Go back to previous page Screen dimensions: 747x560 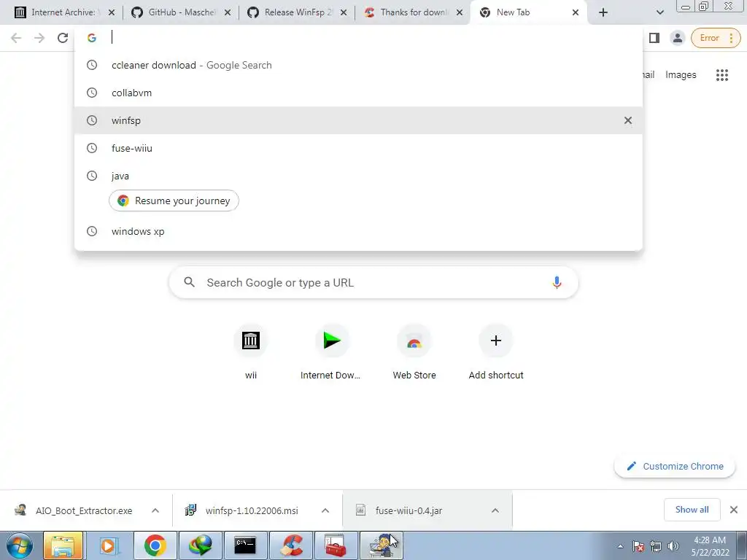16,38
